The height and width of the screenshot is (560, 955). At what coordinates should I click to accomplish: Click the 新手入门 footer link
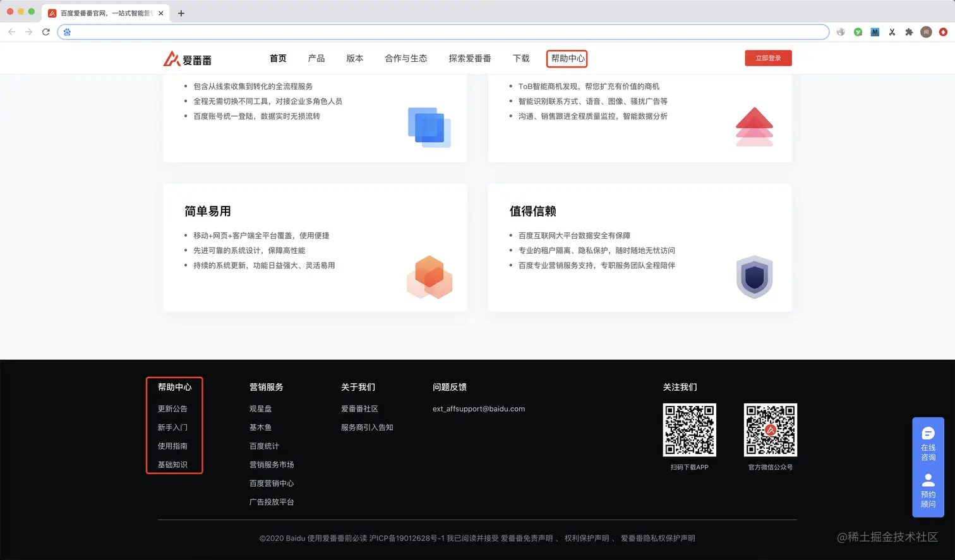click(172, 427)
